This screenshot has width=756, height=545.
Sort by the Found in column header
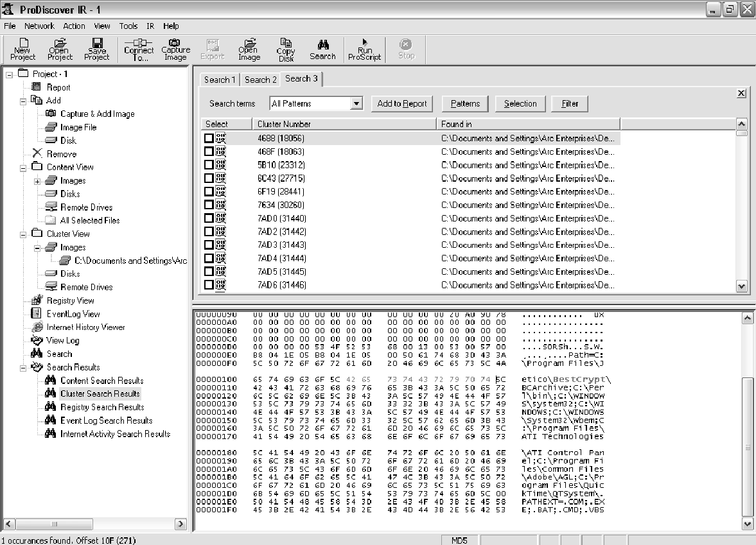(x=529, y=124)
